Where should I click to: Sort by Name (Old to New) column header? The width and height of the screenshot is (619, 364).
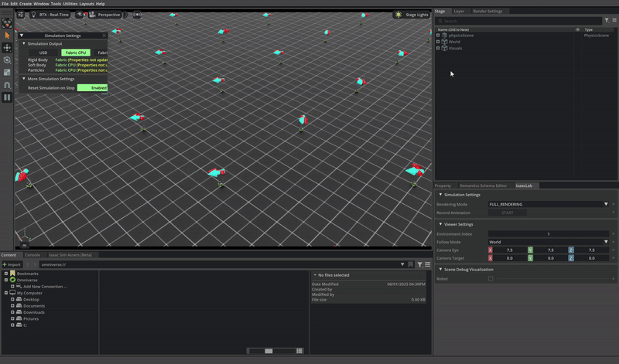tap(453, 29)
